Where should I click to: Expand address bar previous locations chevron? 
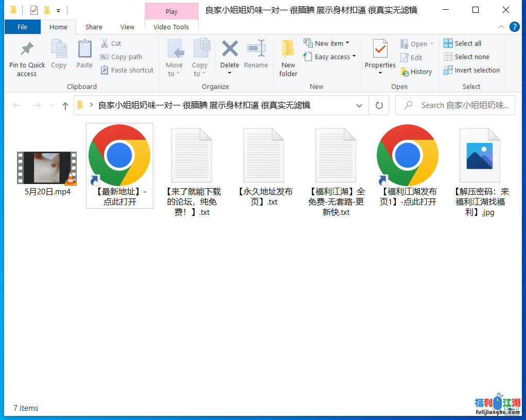(x=359, y=105)
